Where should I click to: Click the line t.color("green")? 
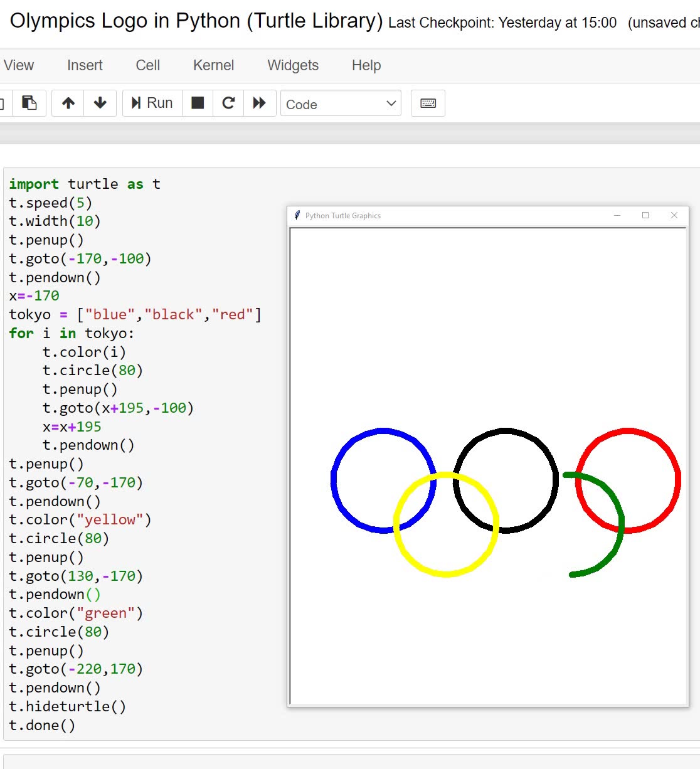point(76,613)
